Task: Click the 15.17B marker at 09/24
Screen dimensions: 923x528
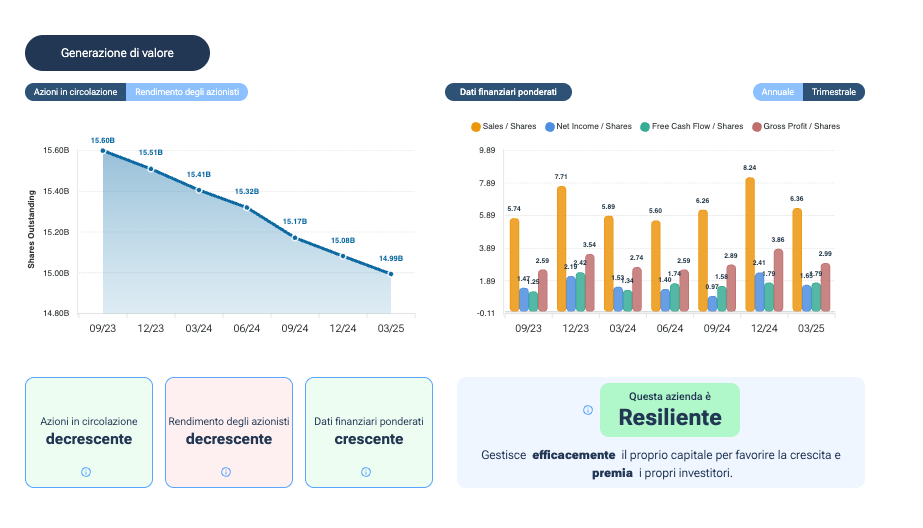Action: tap(295, 237)
